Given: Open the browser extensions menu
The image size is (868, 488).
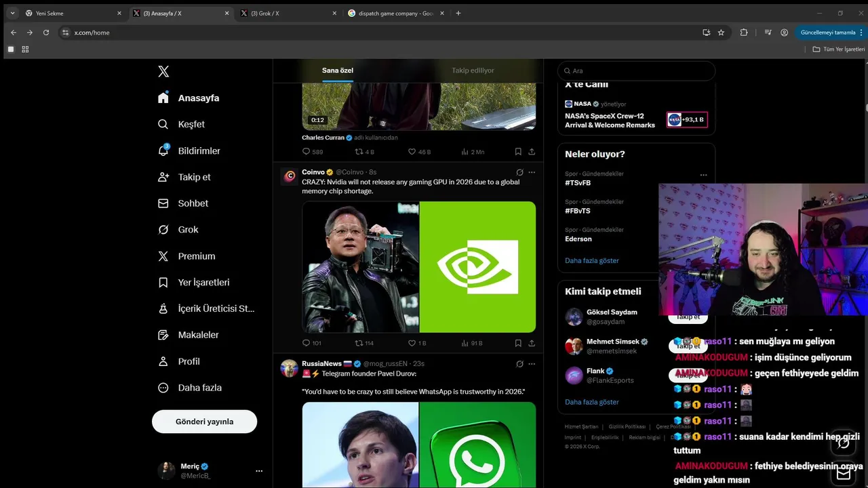Looking at the screenshot, I should tap(744, 33).
